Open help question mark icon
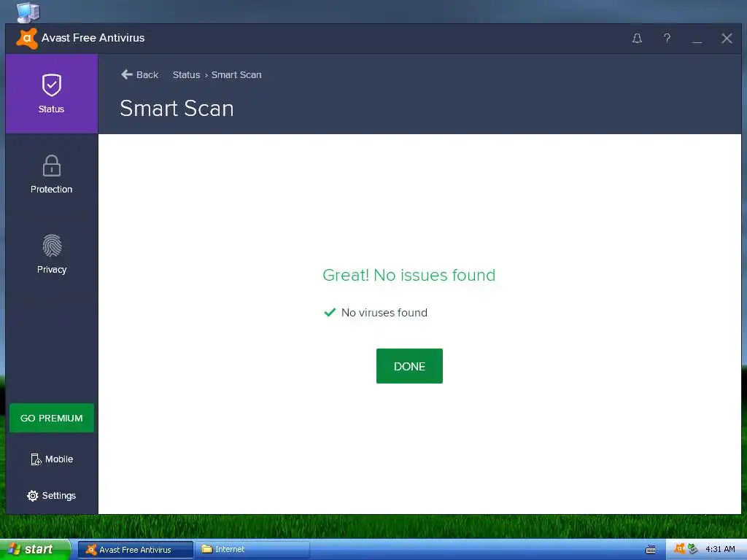This screenshot has height=560, width=747. click(667, 38)
